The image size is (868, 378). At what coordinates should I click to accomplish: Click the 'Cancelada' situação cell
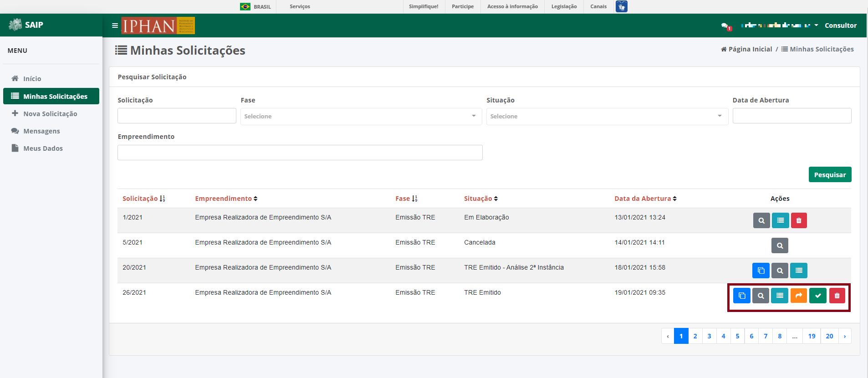(480, 242)
